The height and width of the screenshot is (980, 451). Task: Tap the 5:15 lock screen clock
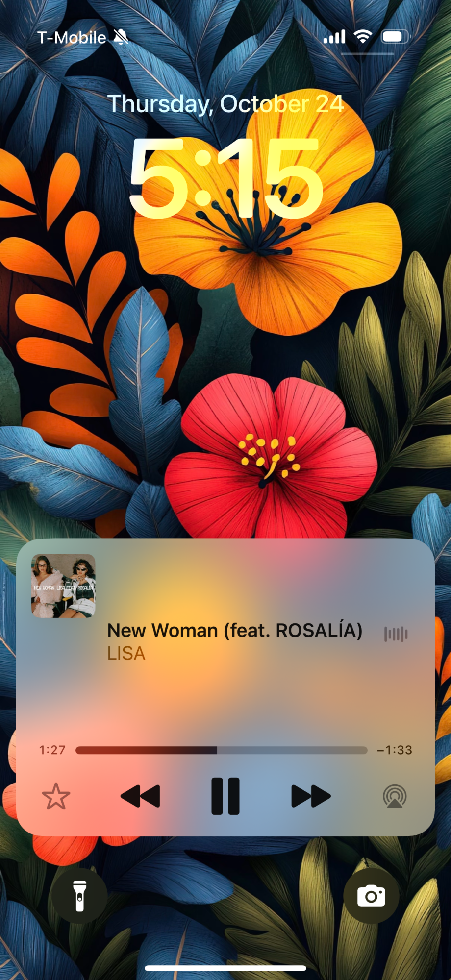coord(226,178)
